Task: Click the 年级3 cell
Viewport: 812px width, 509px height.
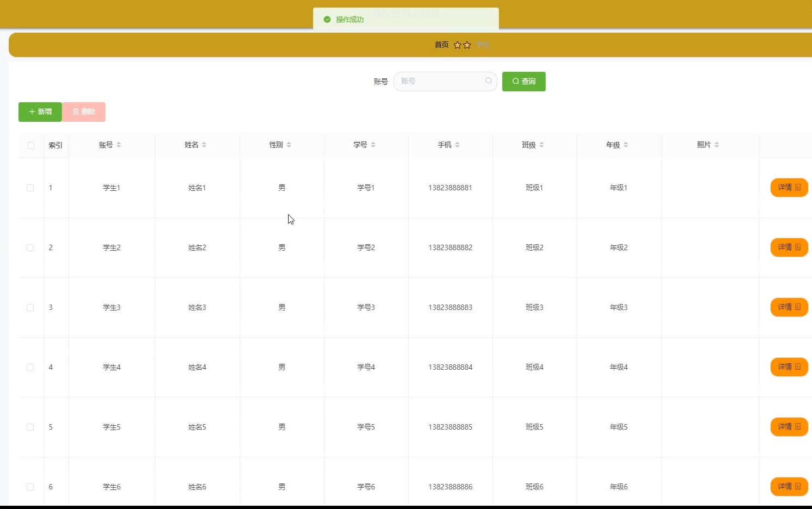Action: point(619,307)
